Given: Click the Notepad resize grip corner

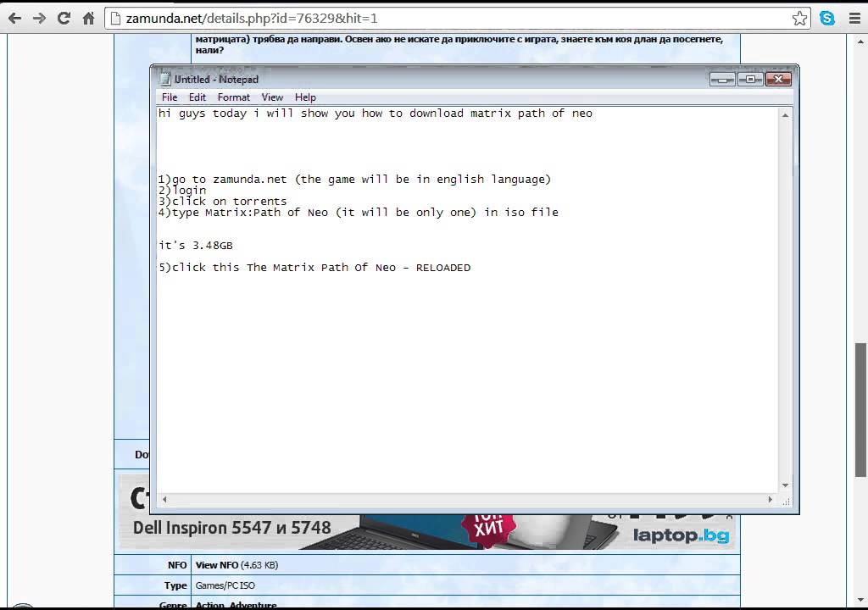Looking at the screenshot, I should coord(786,501).
